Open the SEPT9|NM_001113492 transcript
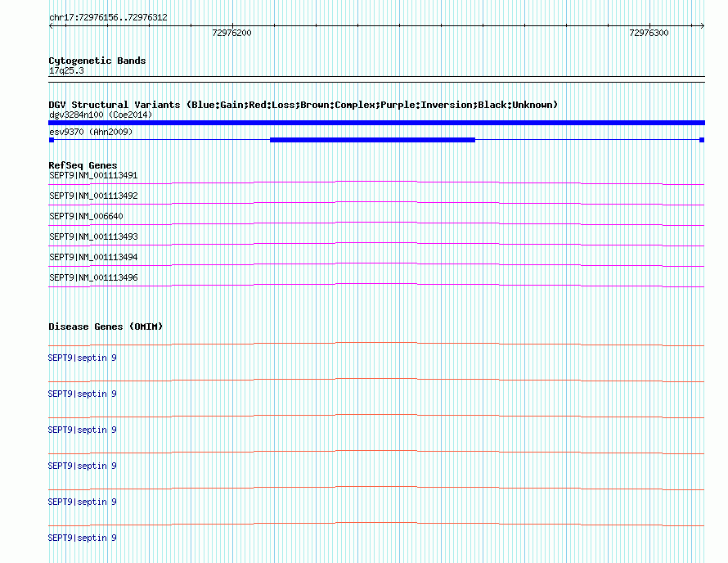728x563 pixels. (93, 196)
